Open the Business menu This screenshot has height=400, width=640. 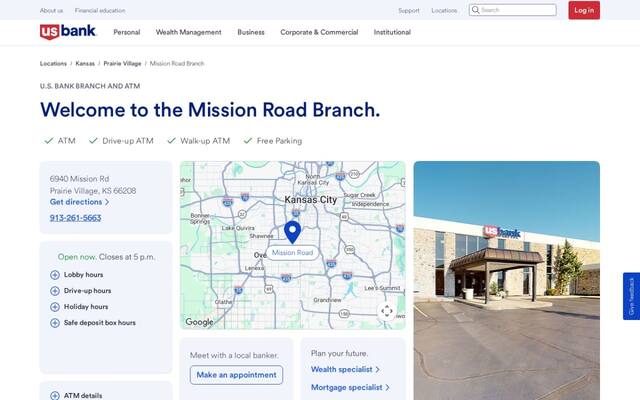coord(251,32)
